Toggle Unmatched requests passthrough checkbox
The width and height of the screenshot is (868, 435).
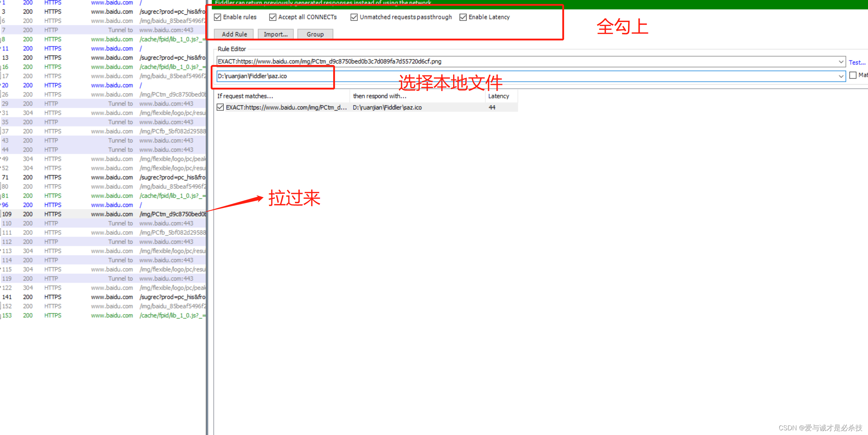coord(354,17)
